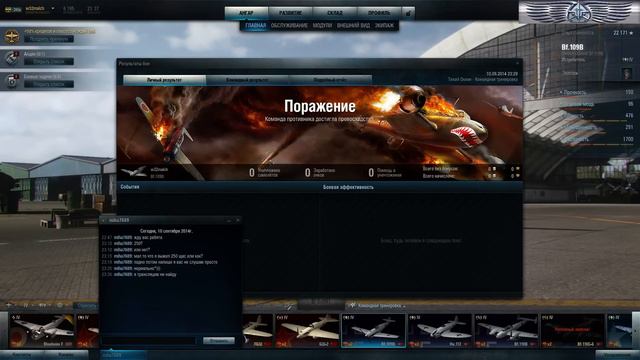
Task: Open the chat tab in bottom bar
Action: [122, 356]
